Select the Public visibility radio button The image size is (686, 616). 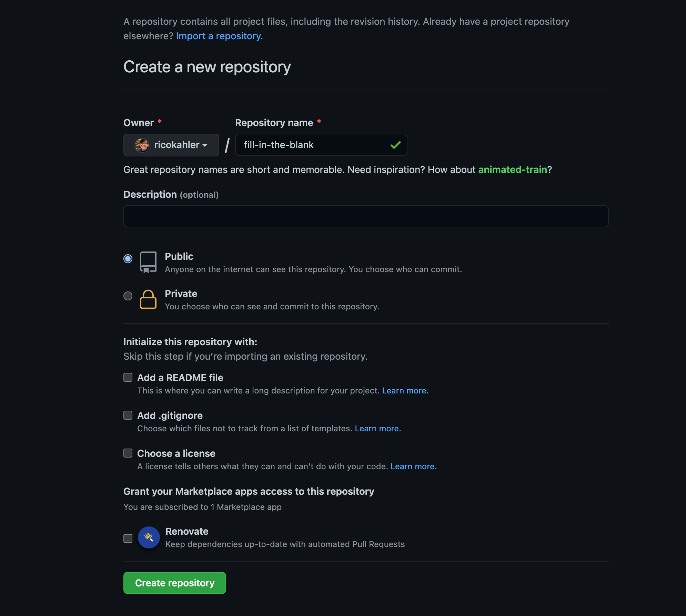[128, 258]
